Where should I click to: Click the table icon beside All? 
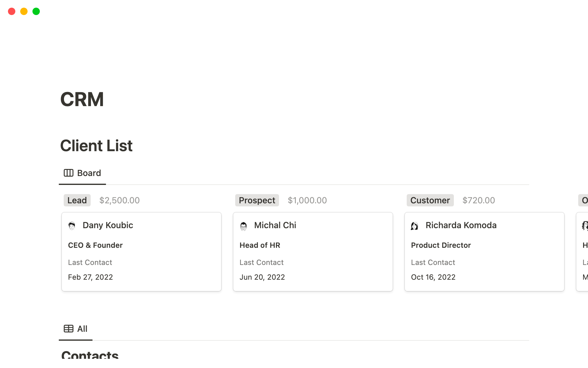[68, 329]
